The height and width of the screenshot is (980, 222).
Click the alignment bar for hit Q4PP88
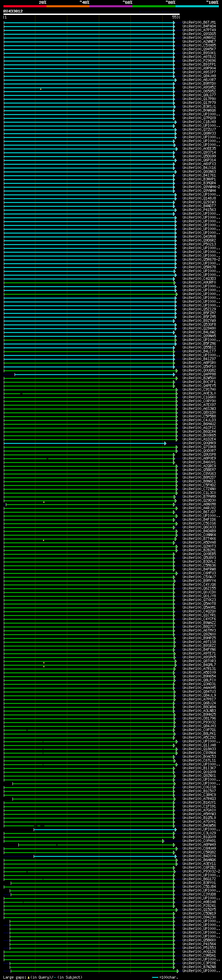pos(95,375)
